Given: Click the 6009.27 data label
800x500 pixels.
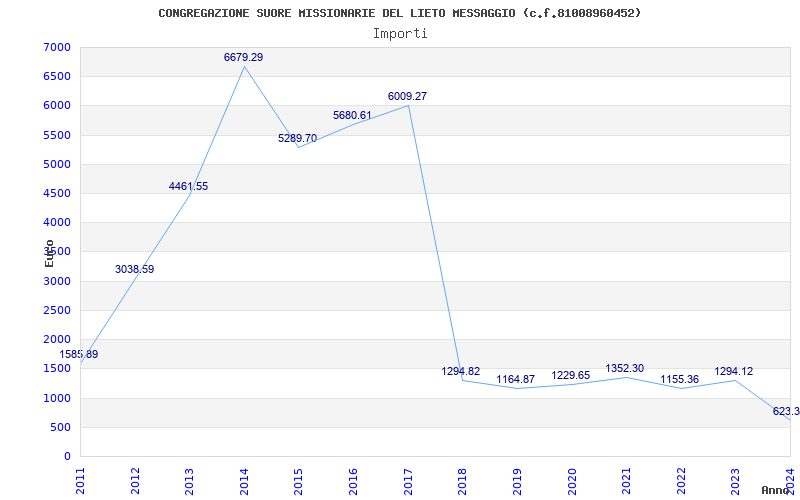Looking at the screenshot, I should (407, 96).
